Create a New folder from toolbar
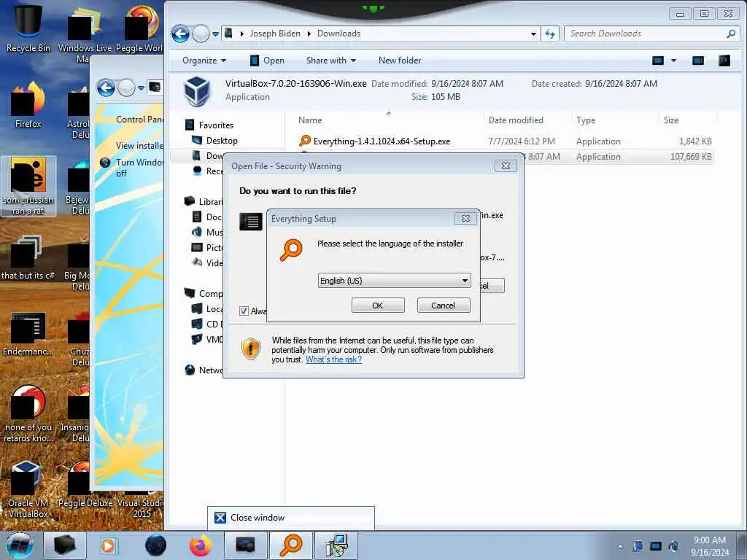The image size is (747, 560). tap(400, 61)
